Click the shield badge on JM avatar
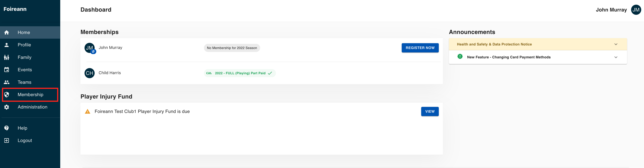Screen dimensions: 644x168 pyautogui.click(x=93, y=52)
